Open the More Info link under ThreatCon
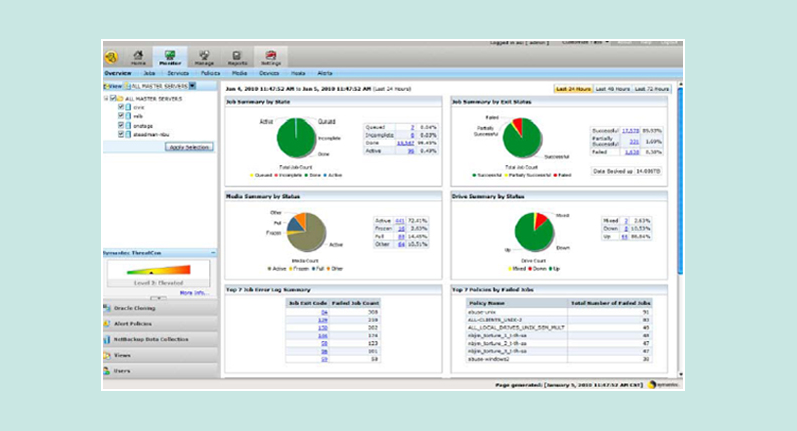The image size is (797, 431). (x=194, y=293)
